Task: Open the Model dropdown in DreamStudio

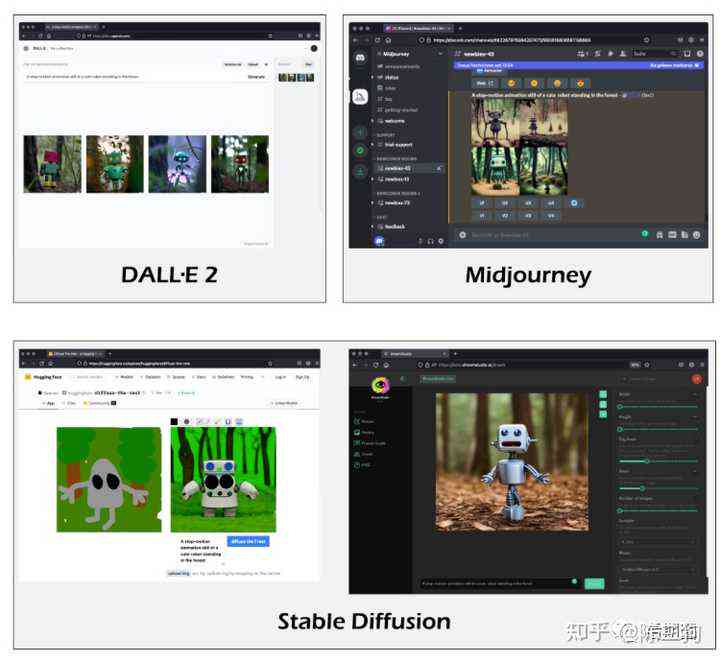Action: (x=658, y=570)
